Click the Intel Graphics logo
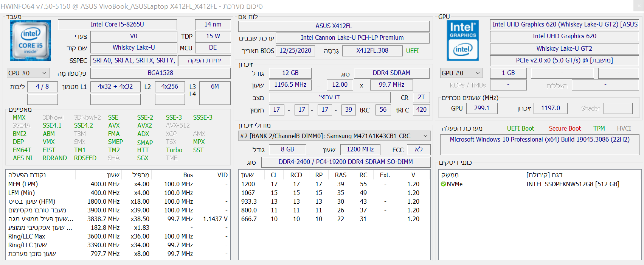Viewport: 644px width, 265px height. click(x=463, y=41)
